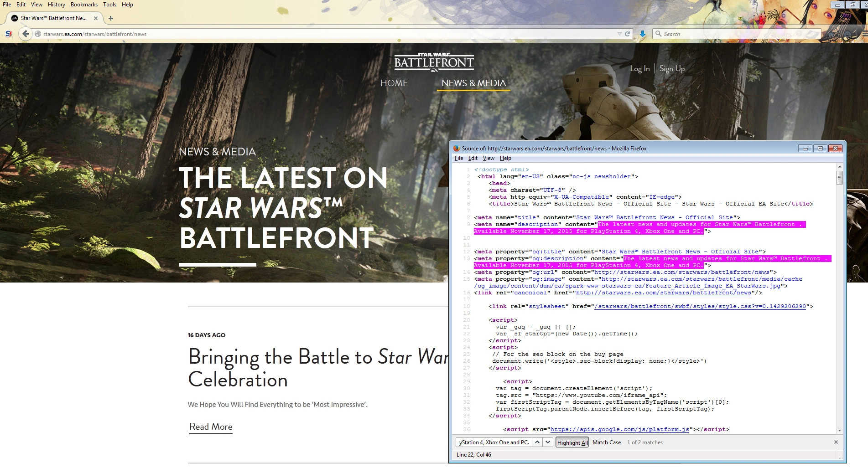Click the find-in-page text field
868x473 pixels.
(494, 442)
